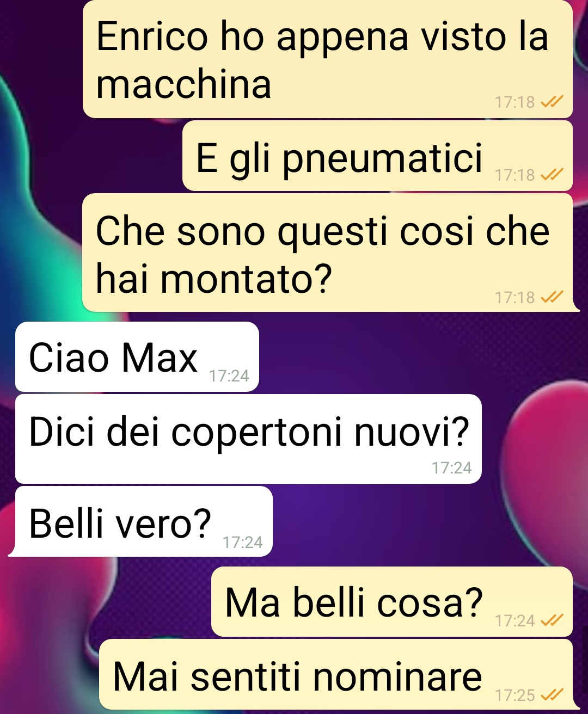
Task: Tap the 17:18 timestamp on the first message
Action: coord(515,102)
